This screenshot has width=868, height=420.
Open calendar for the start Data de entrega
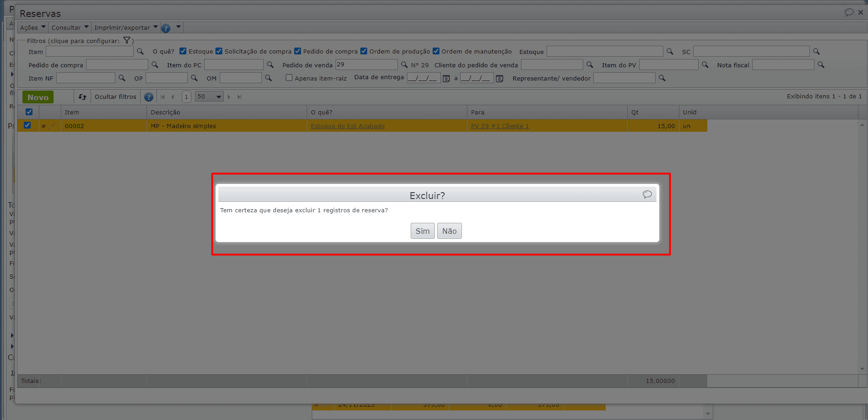click(x=446, y=79)
